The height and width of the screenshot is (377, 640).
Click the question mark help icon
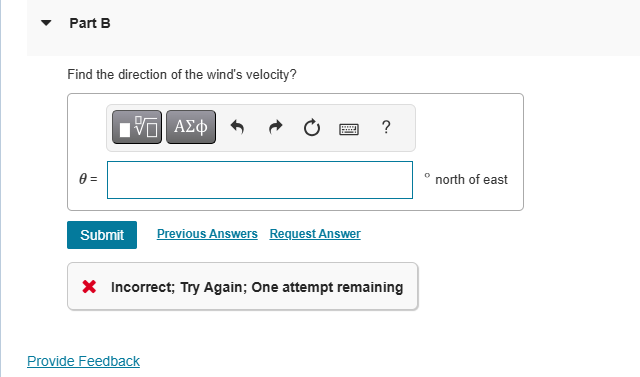386,127
